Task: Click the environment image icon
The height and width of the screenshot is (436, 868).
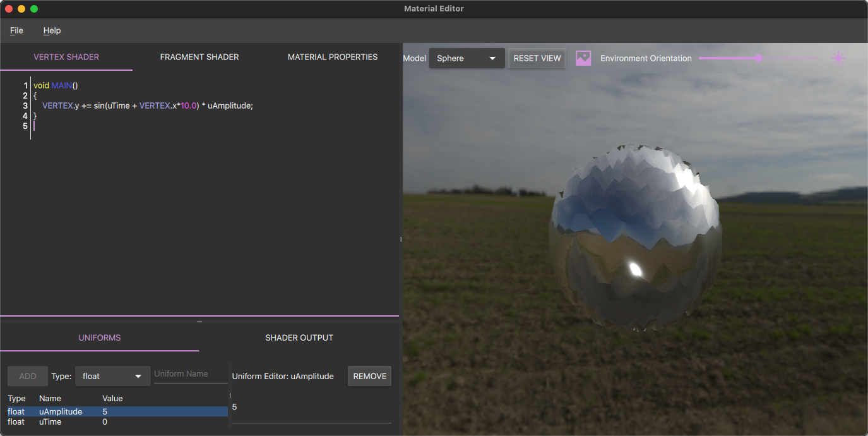Action: tap(583, 58)
